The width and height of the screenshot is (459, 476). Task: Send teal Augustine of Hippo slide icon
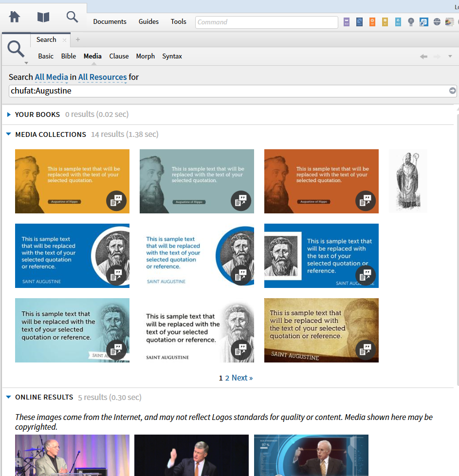point(241,201)
